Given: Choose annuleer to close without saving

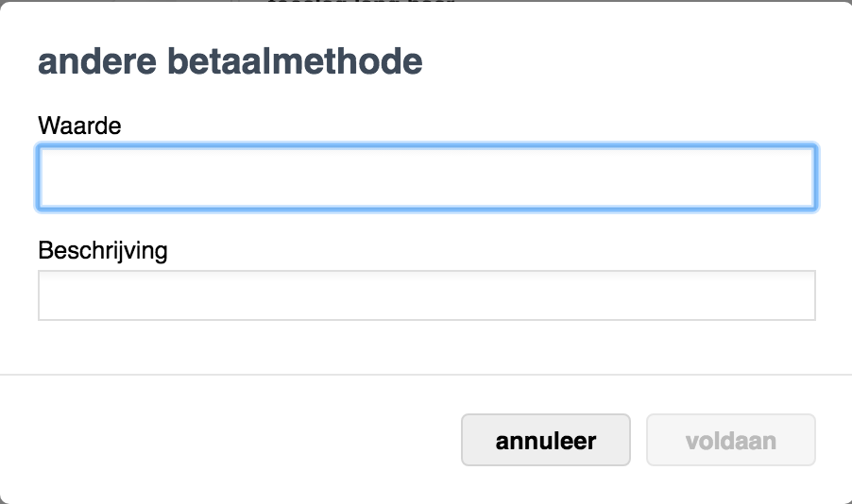Looking at the screenshot, I should click(545, 440).
